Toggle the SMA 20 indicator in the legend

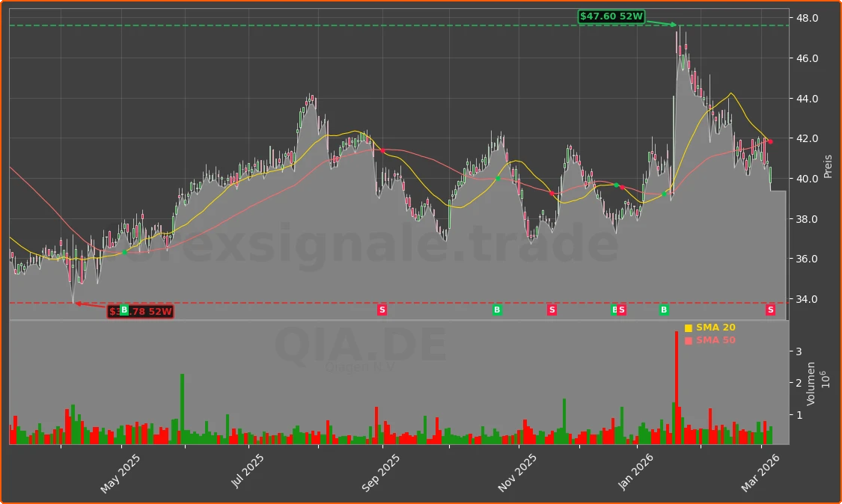coord(714,327)
